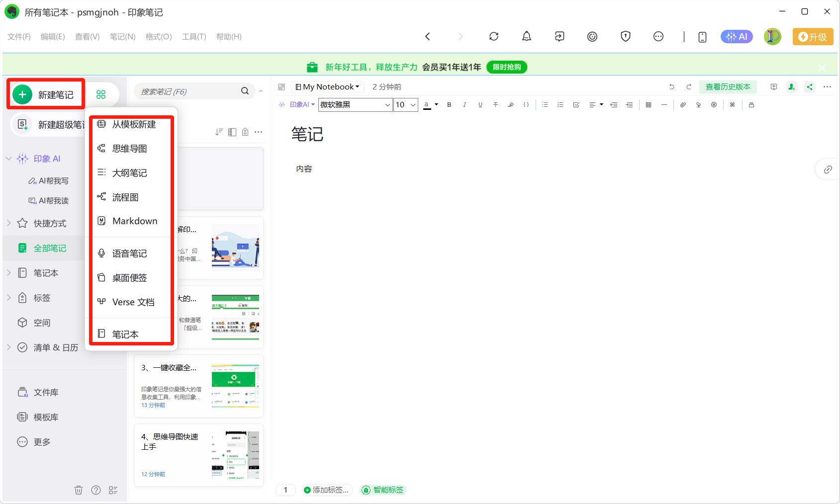Expand the 笔记本 tree in the sidebar
The height and width of the screenshot is (504, 840).
[x=9, y=273]
